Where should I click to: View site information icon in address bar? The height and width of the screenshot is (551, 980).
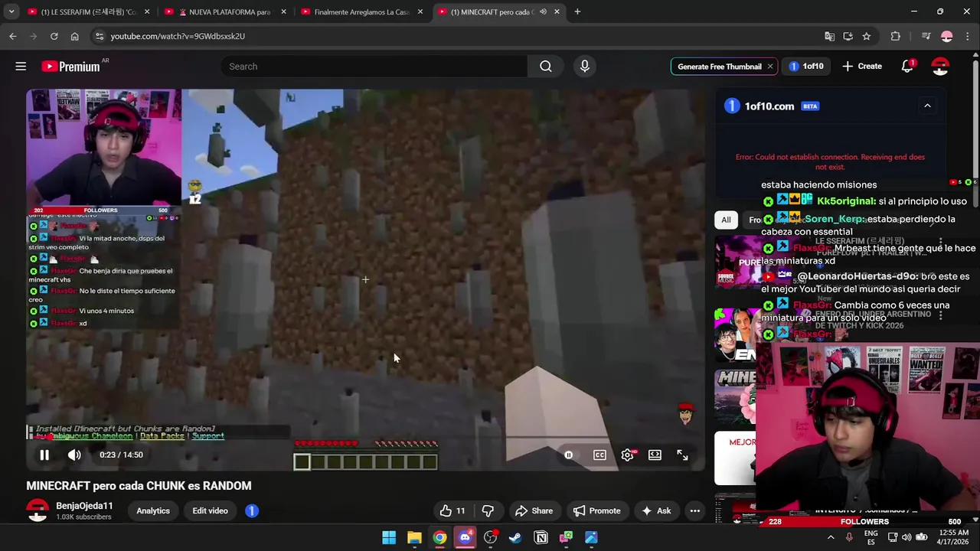(x=99, y=36)
